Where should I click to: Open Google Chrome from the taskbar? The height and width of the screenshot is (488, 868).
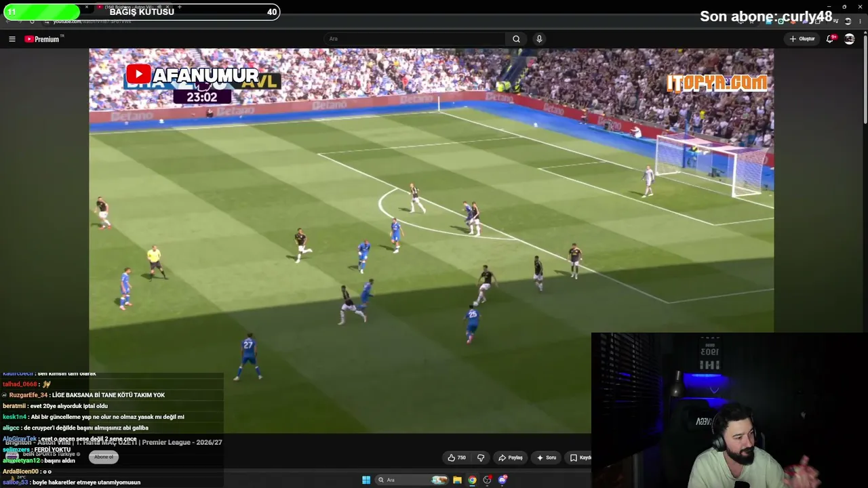tap(472, 480)
